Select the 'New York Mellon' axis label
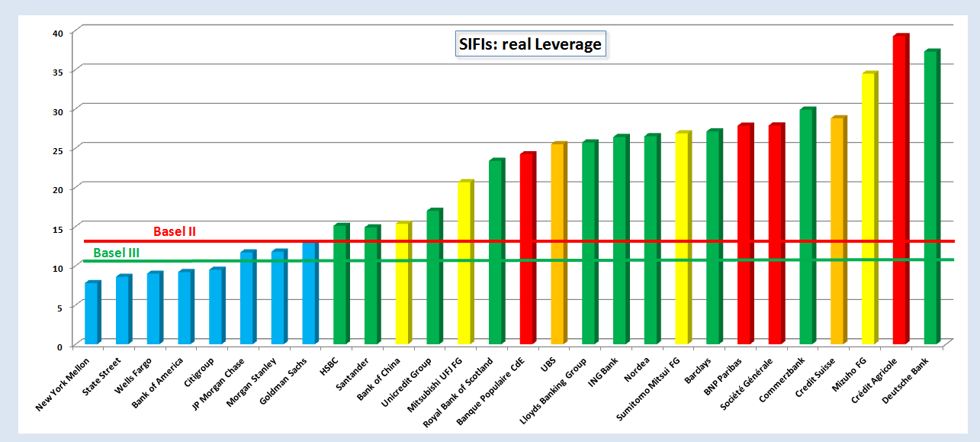 (x=63, y=384)
